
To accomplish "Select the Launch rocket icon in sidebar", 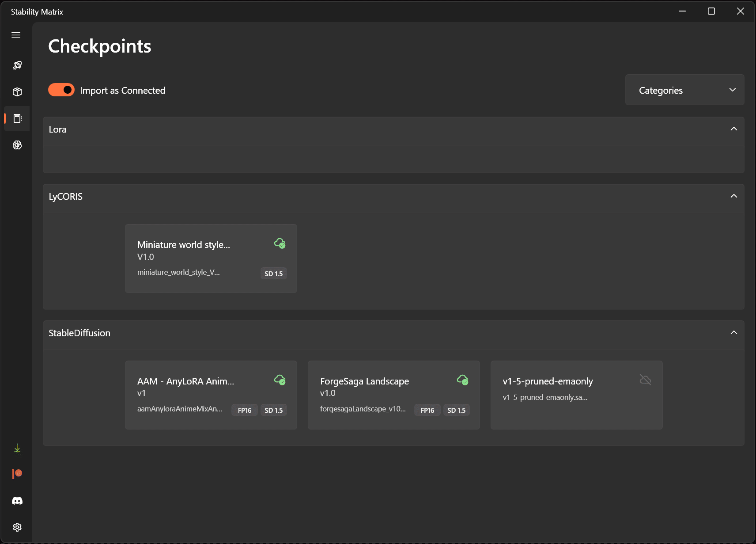I will 17,65.
